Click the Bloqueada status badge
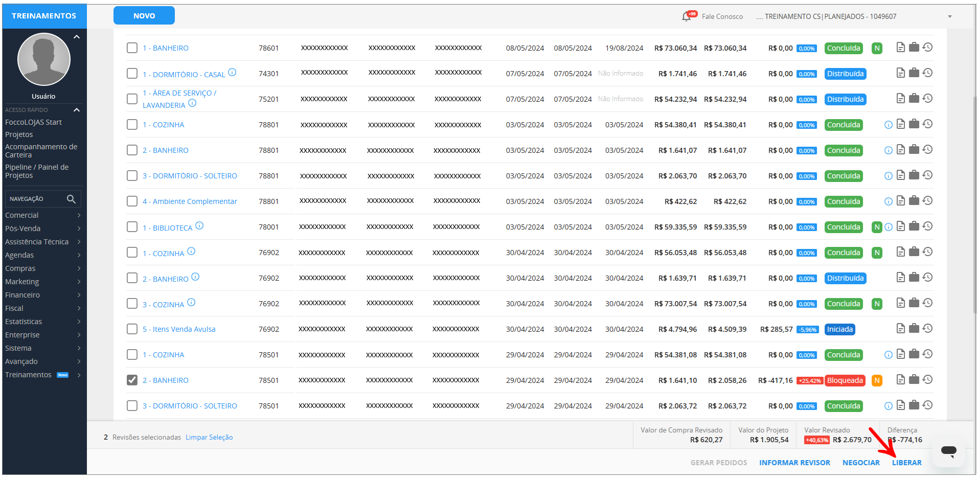980x479 pixels. [845, 381]
